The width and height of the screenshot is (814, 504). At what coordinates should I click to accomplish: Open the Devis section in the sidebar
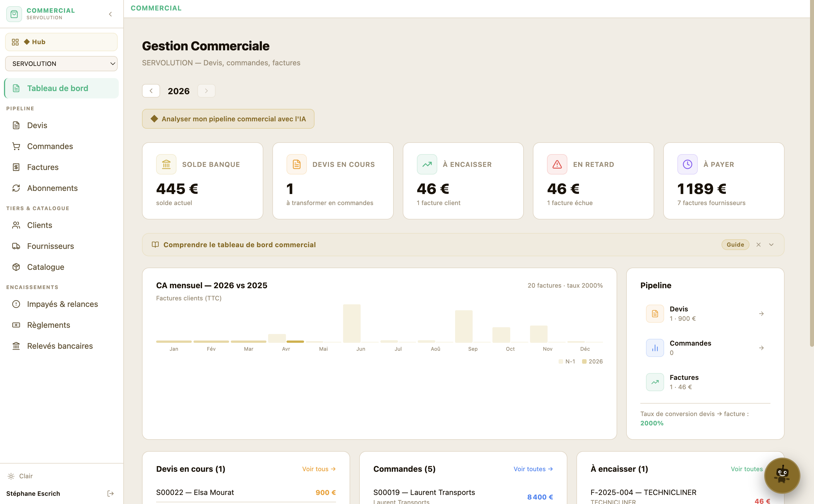pyautogui.click(x=37, y=125)
